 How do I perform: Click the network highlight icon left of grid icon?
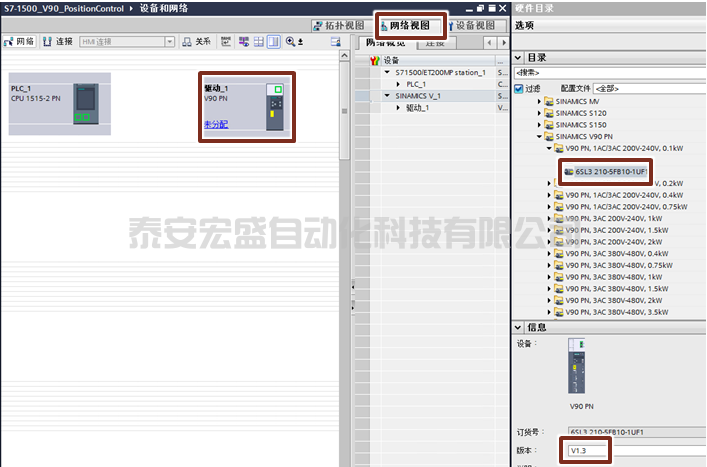pos(244,41)
